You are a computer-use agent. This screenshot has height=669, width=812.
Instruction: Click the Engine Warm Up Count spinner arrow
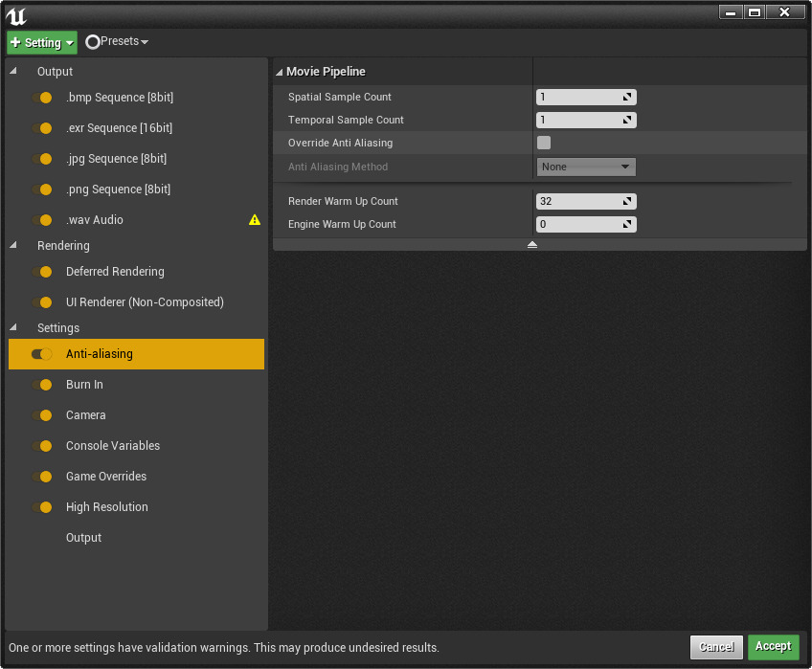627,225
